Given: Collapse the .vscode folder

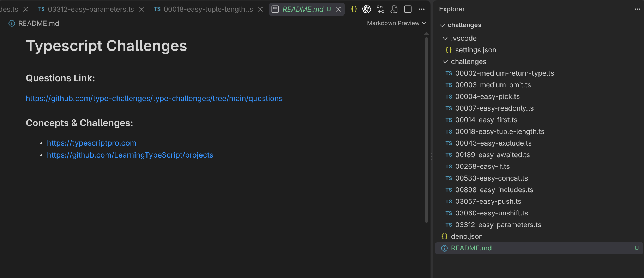Looking at the screenshot, I should coord(445,38).
